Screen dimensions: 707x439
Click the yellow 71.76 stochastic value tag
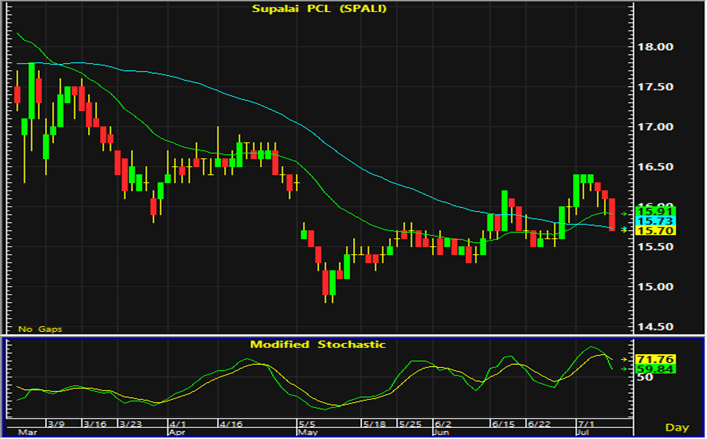655,360
